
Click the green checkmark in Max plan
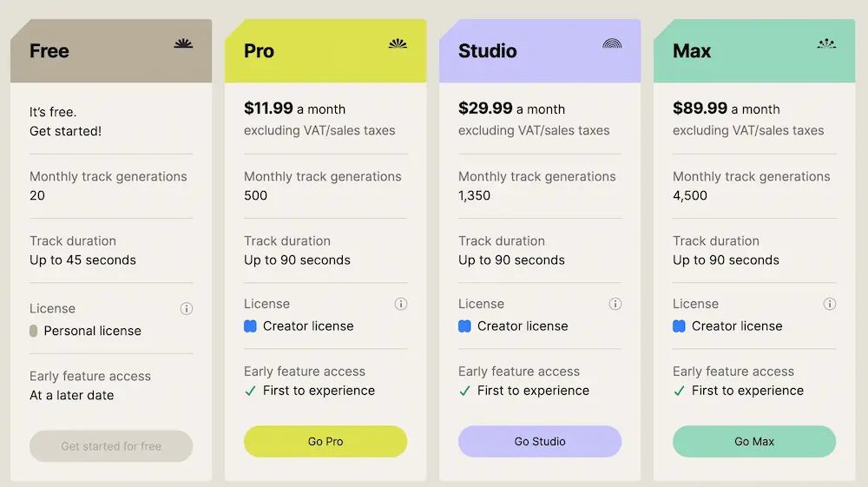680,392
